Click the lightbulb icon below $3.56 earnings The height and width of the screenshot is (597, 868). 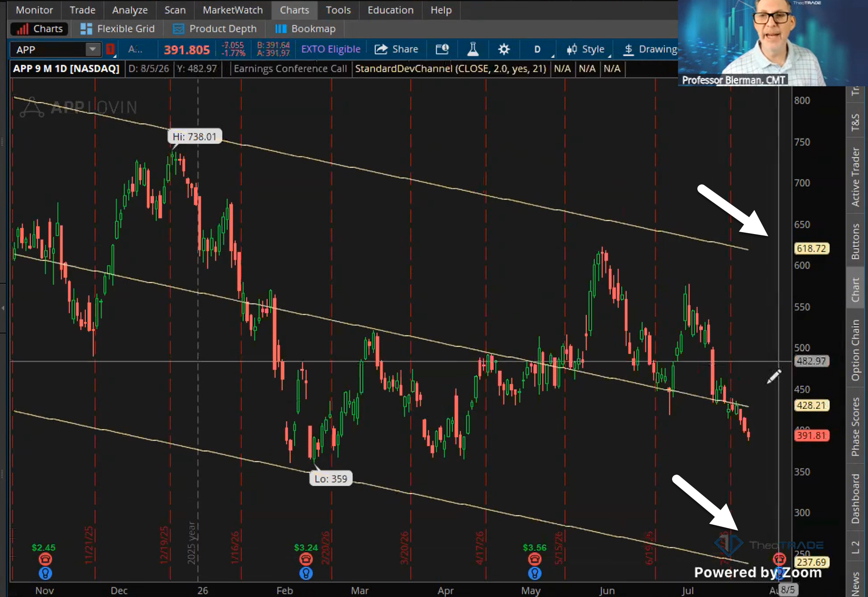pyautogui.click(x=535, y=574)
